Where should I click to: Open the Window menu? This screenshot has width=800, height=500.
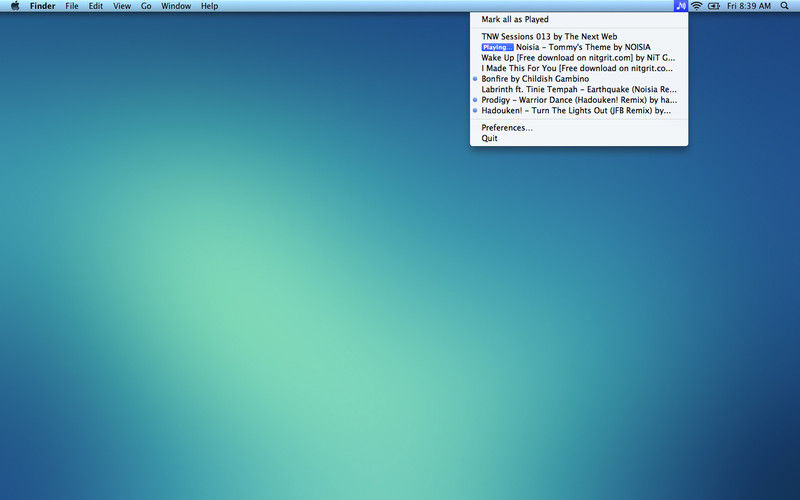176,6
